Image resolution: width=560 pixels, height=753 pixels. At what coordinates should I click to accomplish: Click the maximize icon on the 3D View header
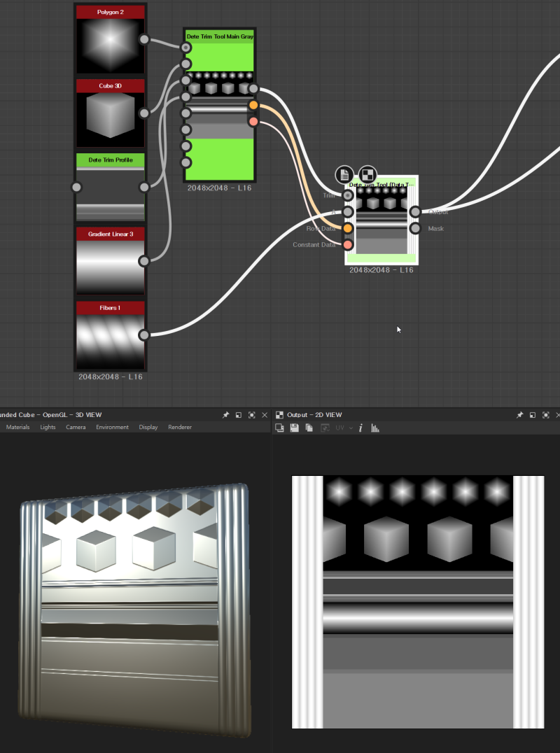pos(251,414)
